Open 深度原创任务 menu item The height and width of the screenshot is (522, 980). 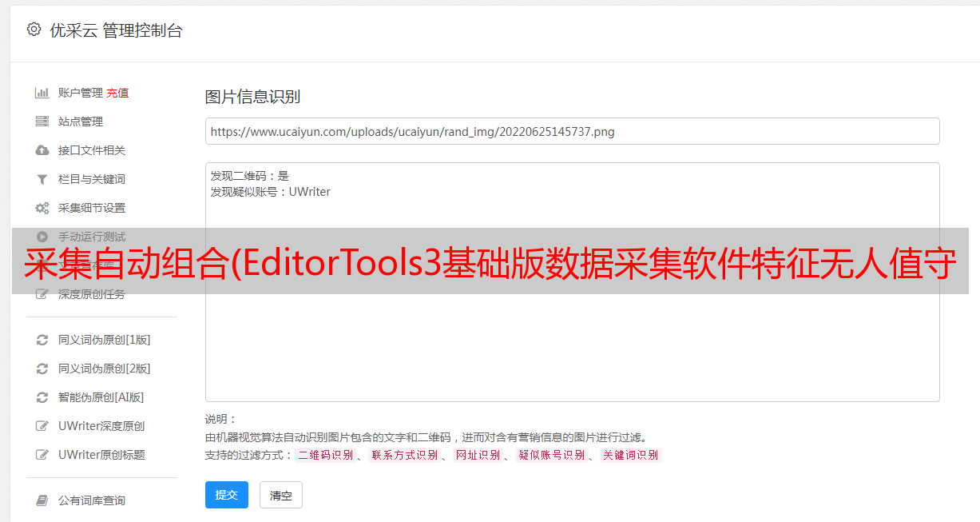click(x=92, y=294)
